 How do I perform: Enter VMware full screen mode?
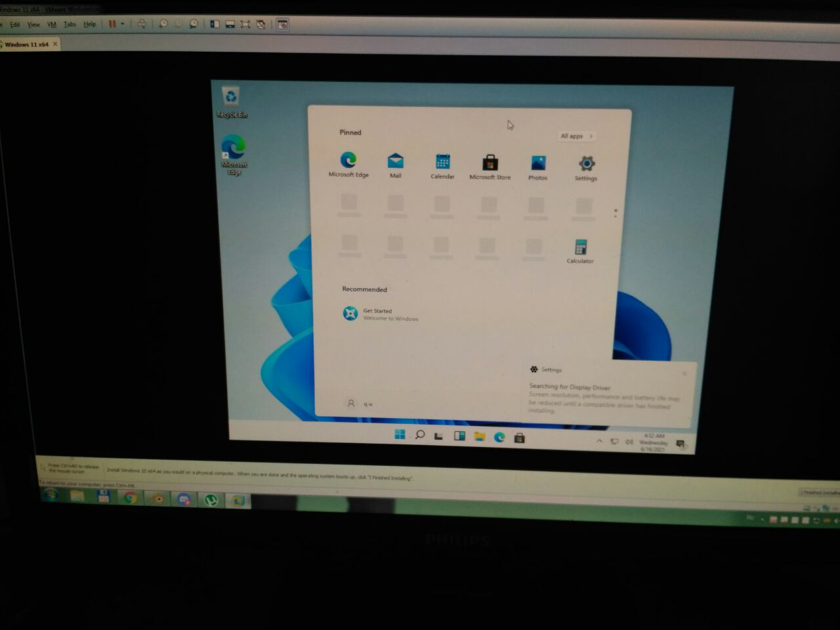(245, 24)
